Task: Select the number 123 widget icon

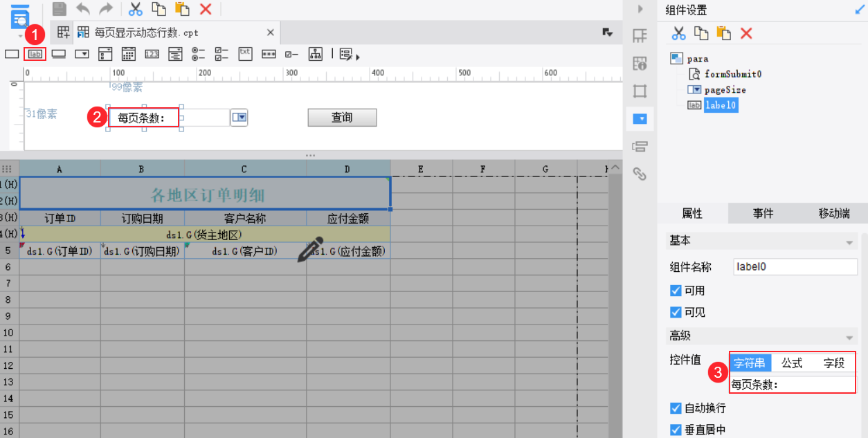Action: click(152, 53)
